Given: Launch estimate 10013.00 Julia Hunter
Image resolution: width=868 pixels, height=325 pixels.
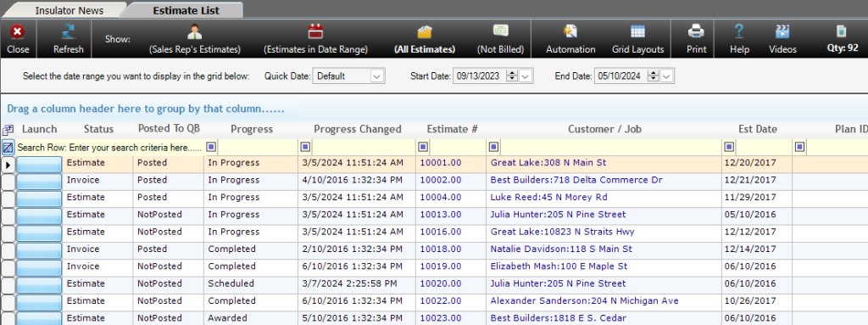Looking at the screenshot, I should [x=39, y=216].
